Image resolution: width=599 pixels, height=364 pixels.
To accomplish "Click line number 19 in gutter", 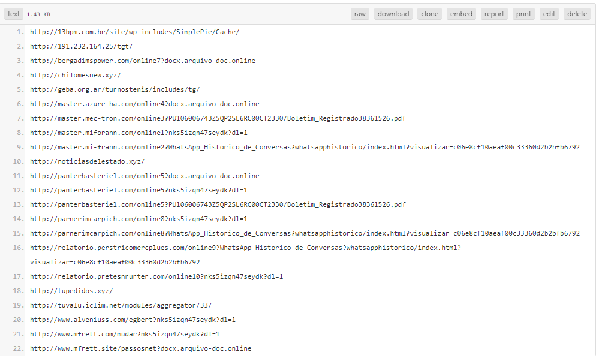I will pyautogui.click(x=18, y=306).
